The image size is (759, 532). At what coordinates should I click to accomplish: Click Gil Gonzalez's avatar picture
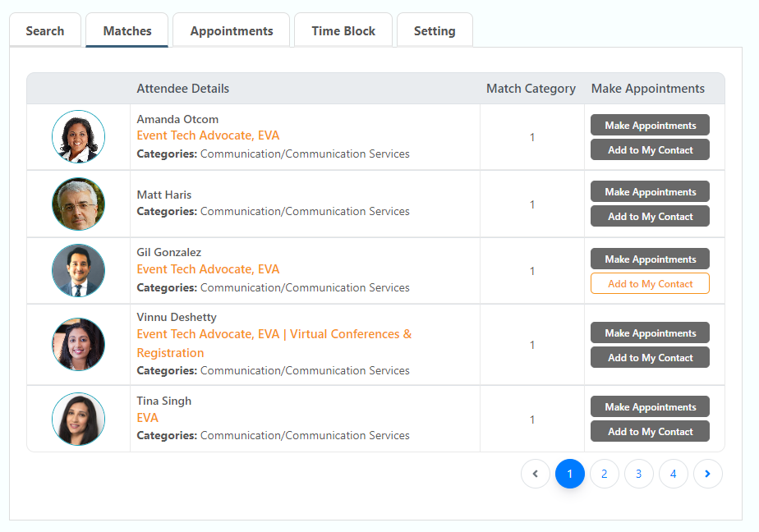pyautogui.click(x=78, y=270)
